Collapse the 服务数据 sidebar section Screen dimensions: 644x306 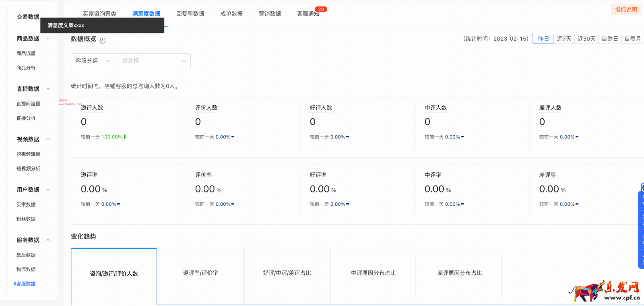click(48, 240)
